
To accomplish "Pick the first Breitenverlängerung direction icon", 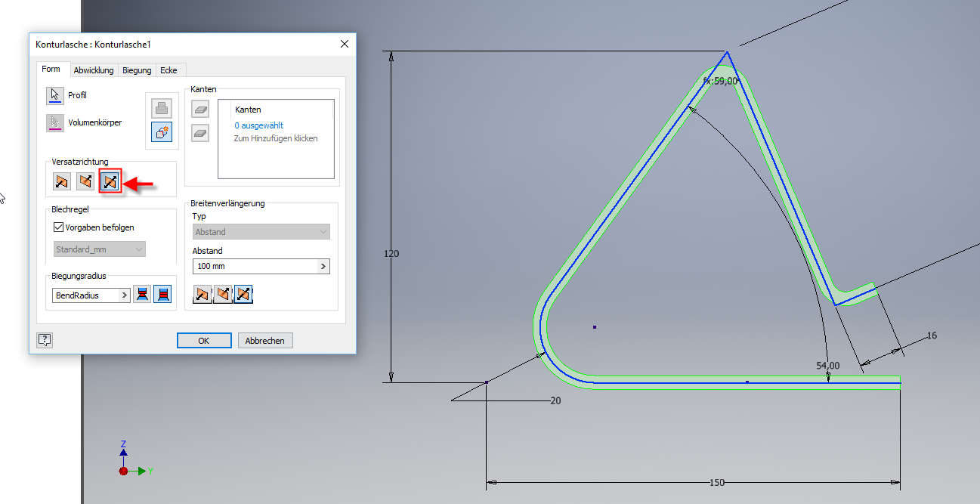I will 202,294.
